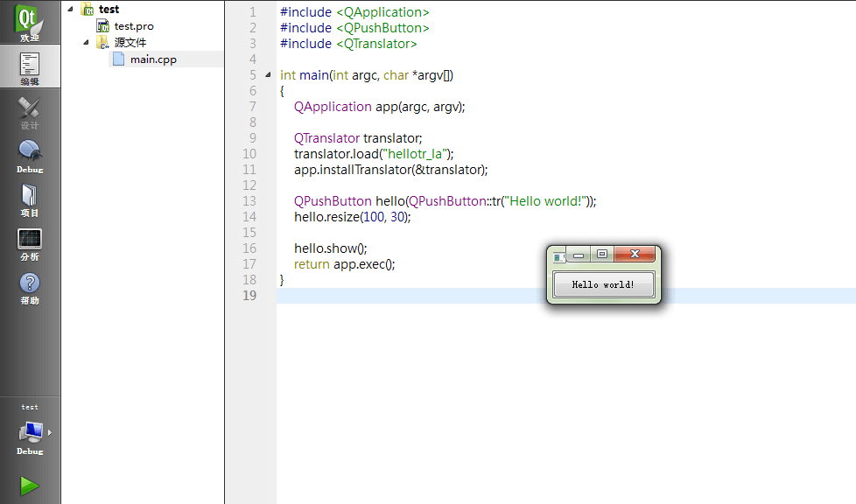Run the project with green play button
This screenshot has height=504, width=856.
(30, 486)
